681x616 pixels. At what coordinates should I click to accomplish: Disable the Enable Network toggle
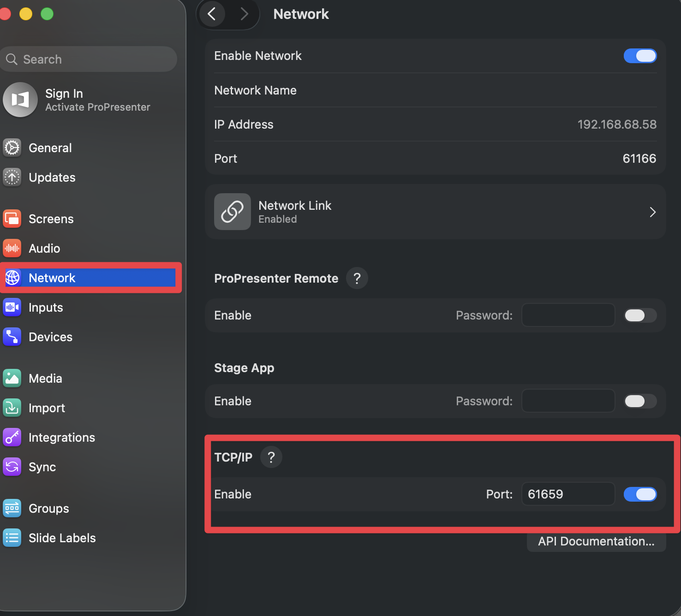(x=640, y=56)
